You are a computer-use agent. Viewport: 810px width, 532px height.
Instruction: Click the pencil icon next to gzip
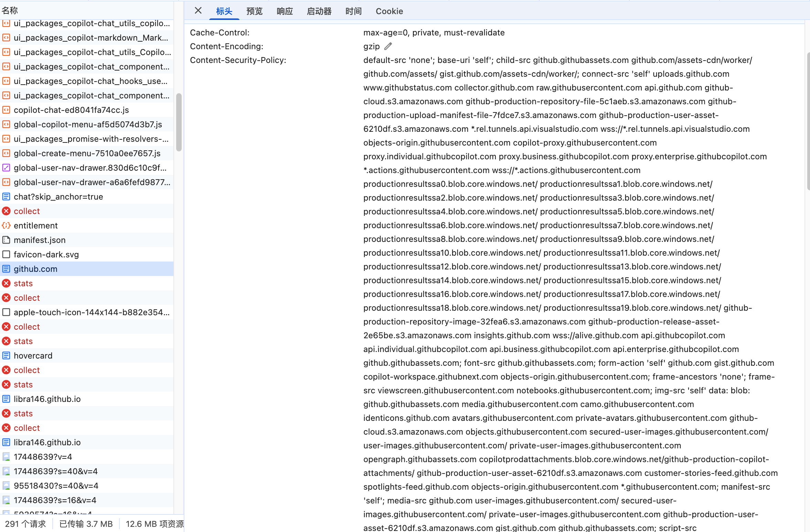388,46
